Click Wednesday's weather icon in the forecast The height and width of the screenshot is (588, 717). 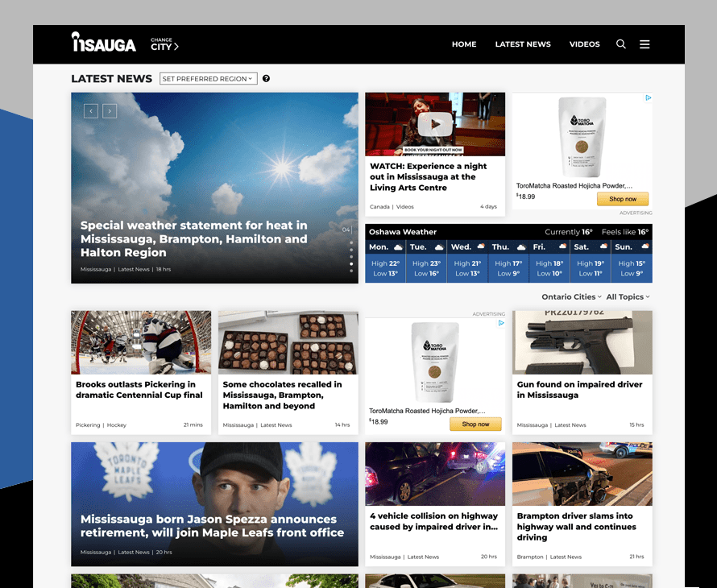tap(483, 246)
